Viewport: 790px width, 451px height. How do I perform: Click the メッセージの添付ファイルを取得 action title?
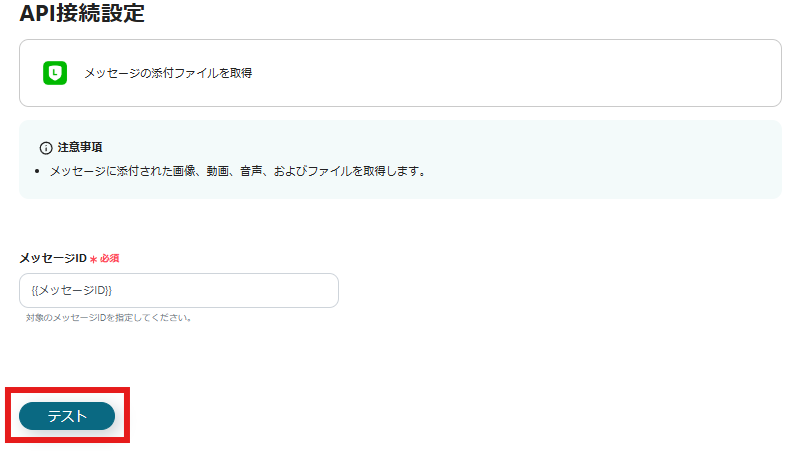tap(168, 73)
